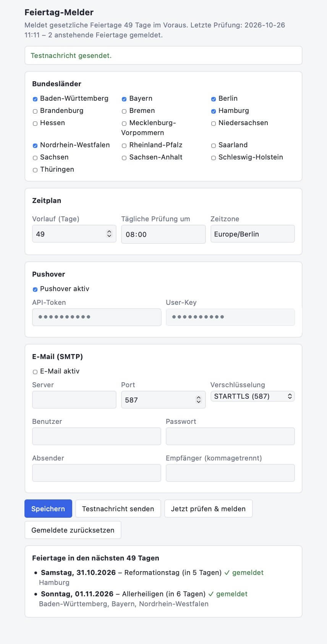
Task: Click the Tägliche Prüfung um time field
Action: (163, 234)
